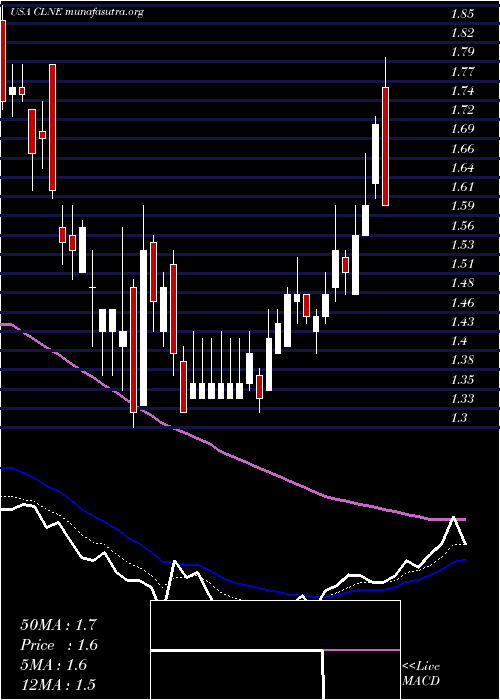
Task: Click the 'Price : 1.6' legend entry
Action: [x=59, y=645]
